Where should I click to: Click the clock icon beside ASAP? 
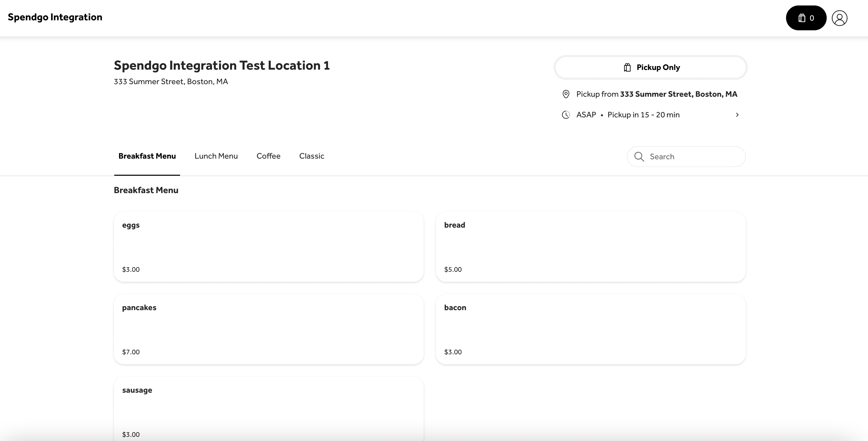[x=566, y=115]
